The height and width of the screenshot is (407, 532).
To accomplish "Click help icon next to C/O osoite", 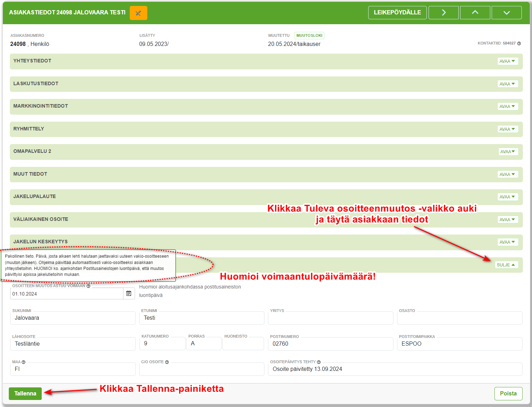I will click(167, 362).
